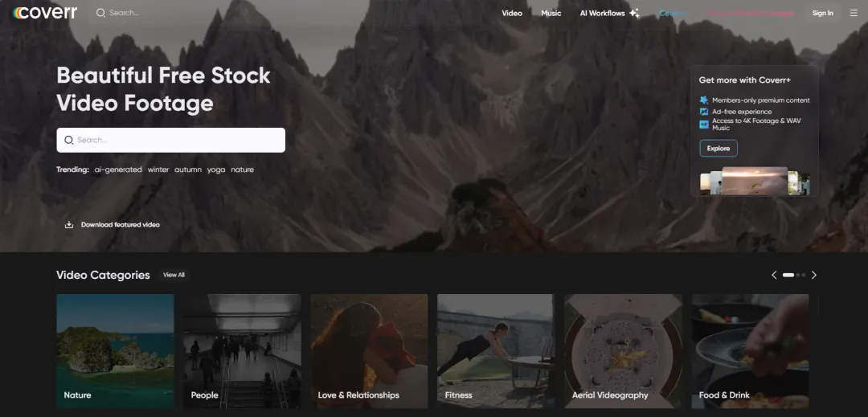868x417 pixels.
Task: Click the 4K footage icon in Coverr+ panel
Action: coord(704,125)
